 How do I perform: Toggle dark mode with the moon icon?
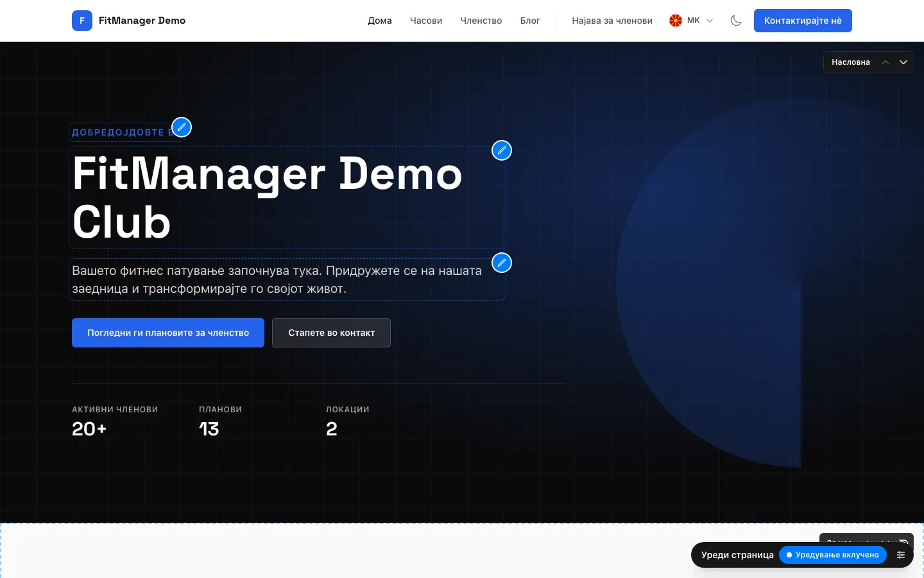point(736,21)
